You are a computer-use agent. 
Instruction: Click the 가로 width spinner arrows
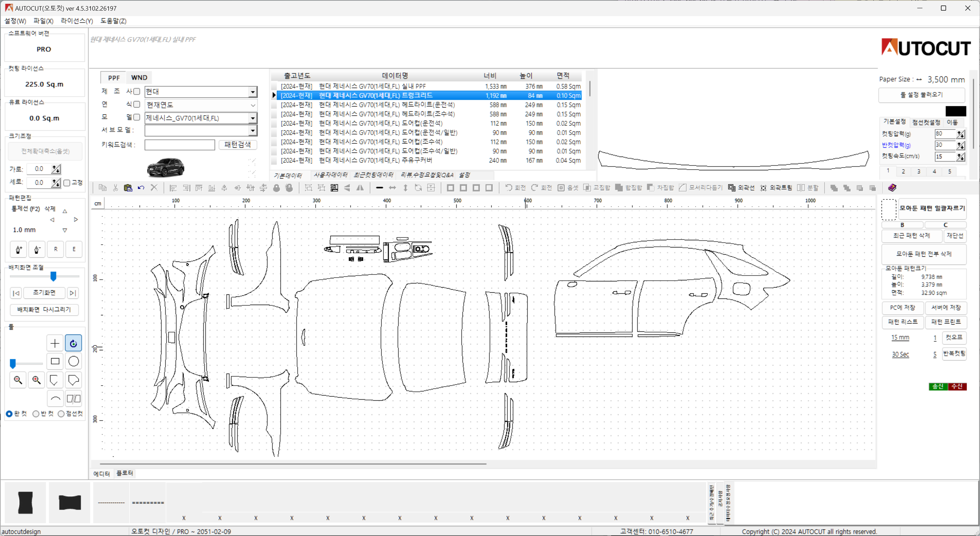coord(56,169)
